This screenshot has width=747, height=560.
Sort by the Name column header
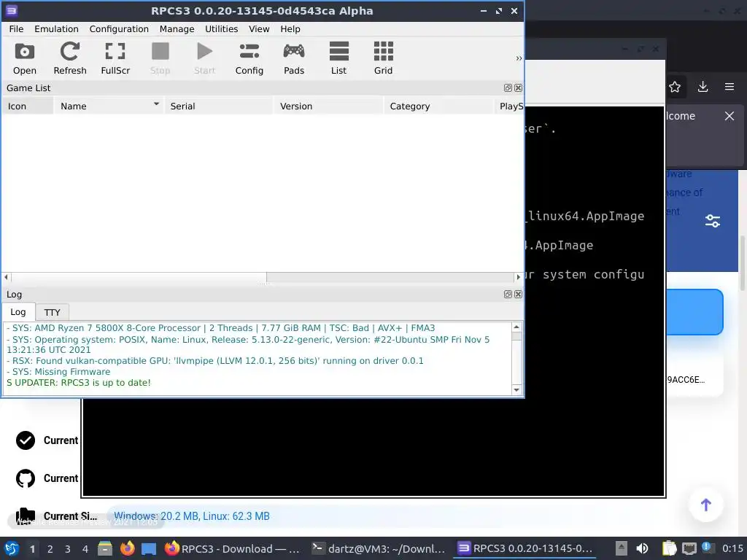109,106
